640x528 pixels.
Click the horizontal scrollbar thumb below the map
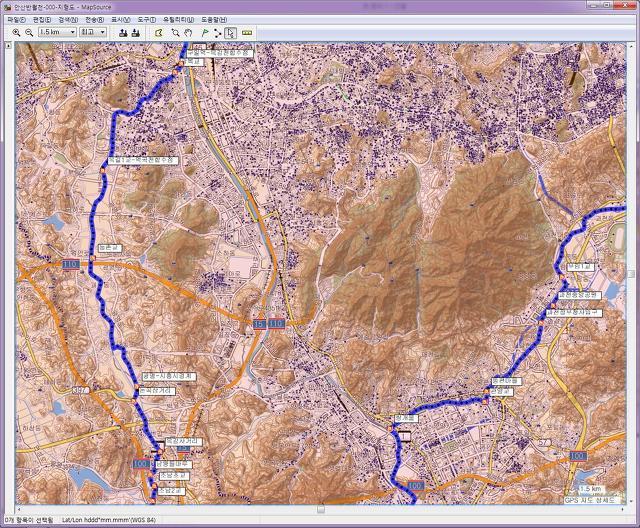pos(321,509)
